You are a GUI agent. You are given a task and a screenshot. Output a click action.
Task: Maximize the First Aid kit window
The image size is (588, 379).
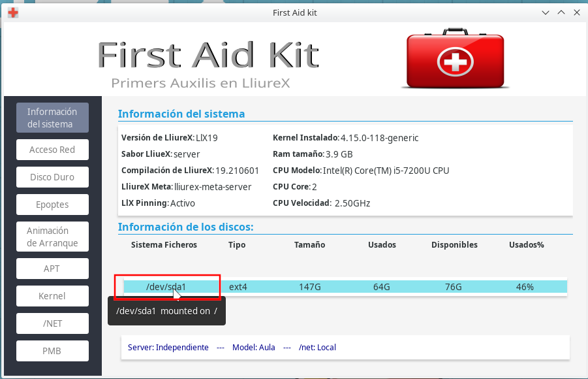tap(561, 12)
